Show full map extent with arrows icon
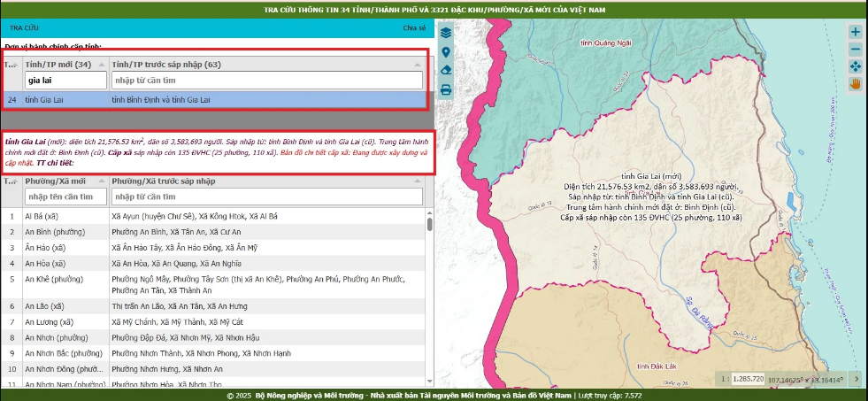868x401 pixels. click(x=856, y=66)
